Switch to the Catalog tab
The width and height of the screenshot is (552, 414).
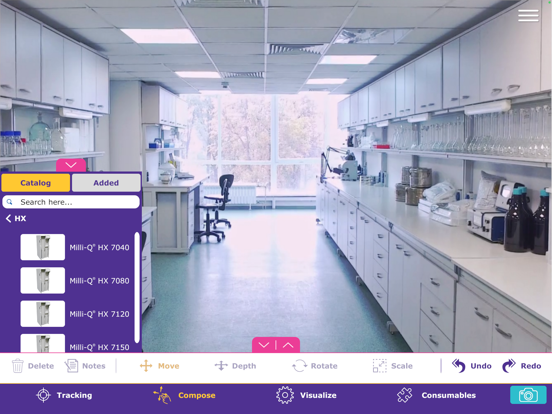click(x=36, y=183)
